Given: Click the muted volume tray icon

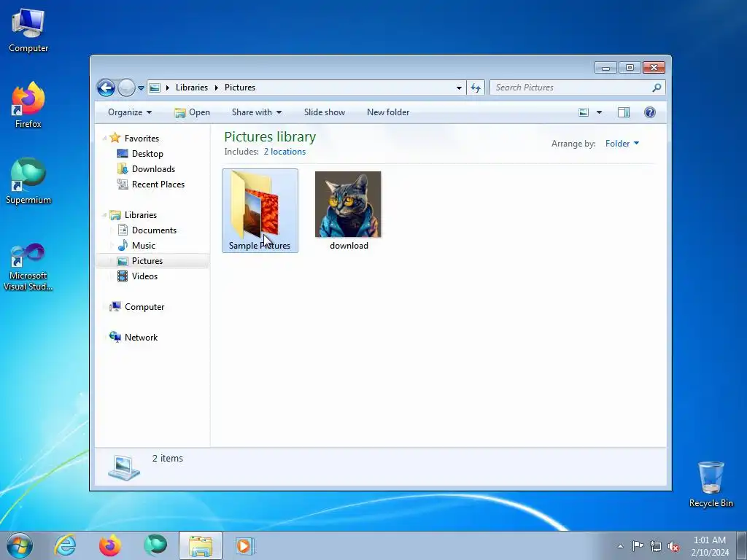Looking at the screenshot, I should click(x=673, y=546).
